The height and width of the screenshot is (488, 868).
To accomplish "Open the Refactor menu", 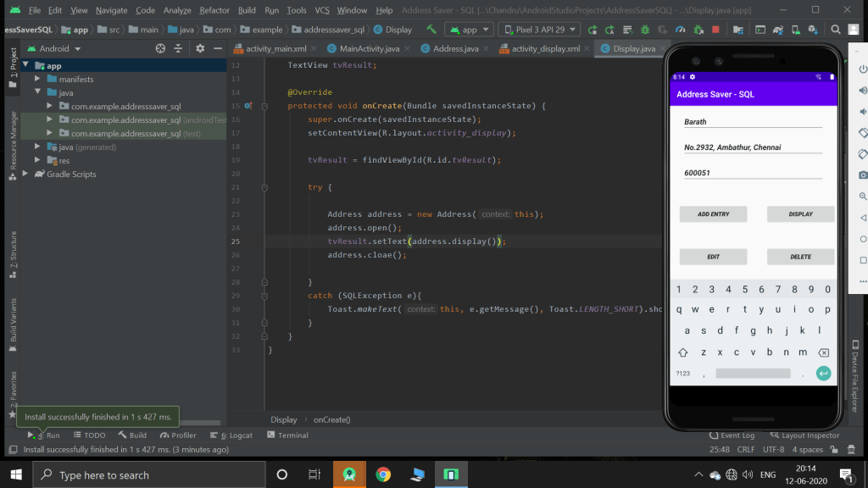I will (214, 10).
